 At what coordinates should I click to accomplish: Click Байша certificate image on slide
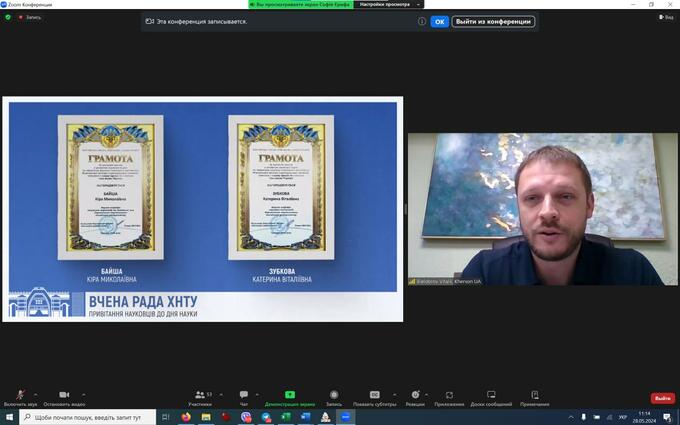coord(111,187)
